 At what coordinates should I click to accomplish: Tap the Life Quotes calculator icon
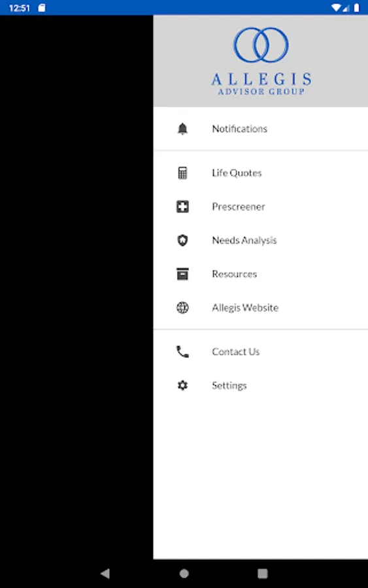coord(182,173)
